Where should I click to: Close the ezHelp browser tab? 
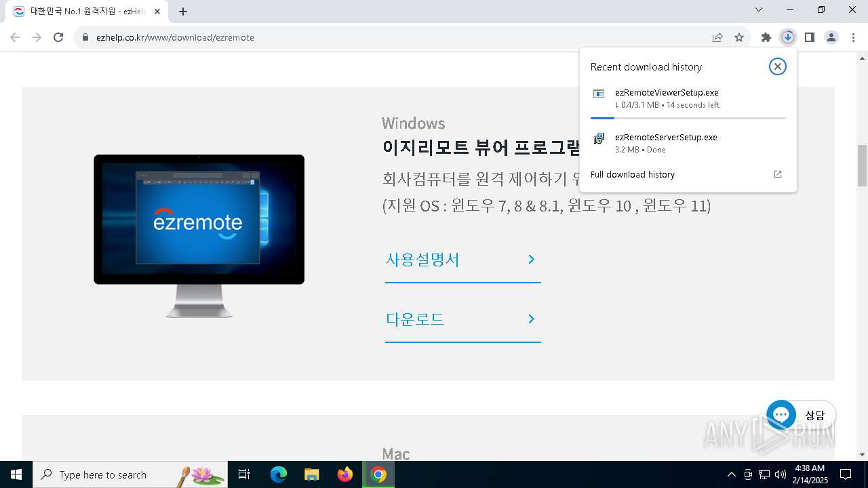[x=157, y=12]
